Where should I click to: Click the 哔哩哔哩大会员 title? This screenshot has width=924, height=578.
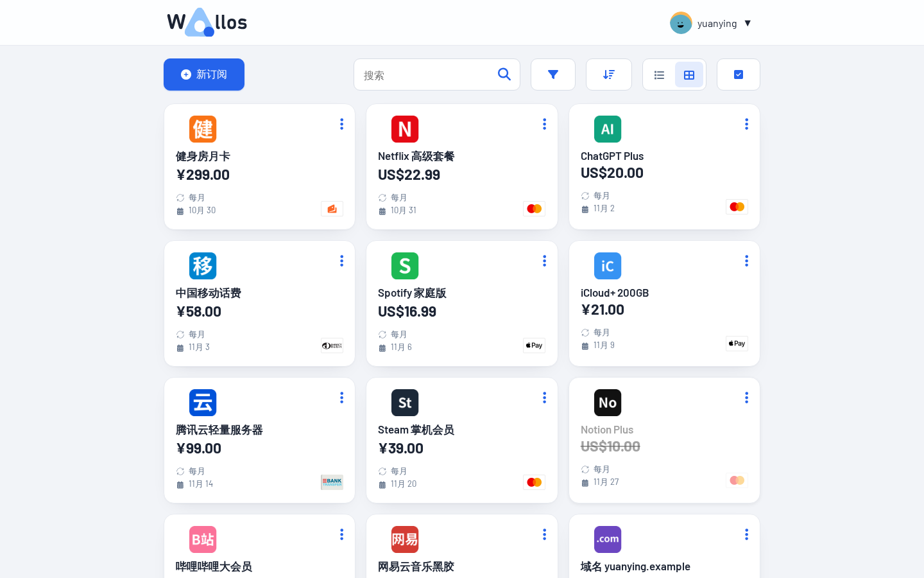pyautogui.click(x=214, y=566)
